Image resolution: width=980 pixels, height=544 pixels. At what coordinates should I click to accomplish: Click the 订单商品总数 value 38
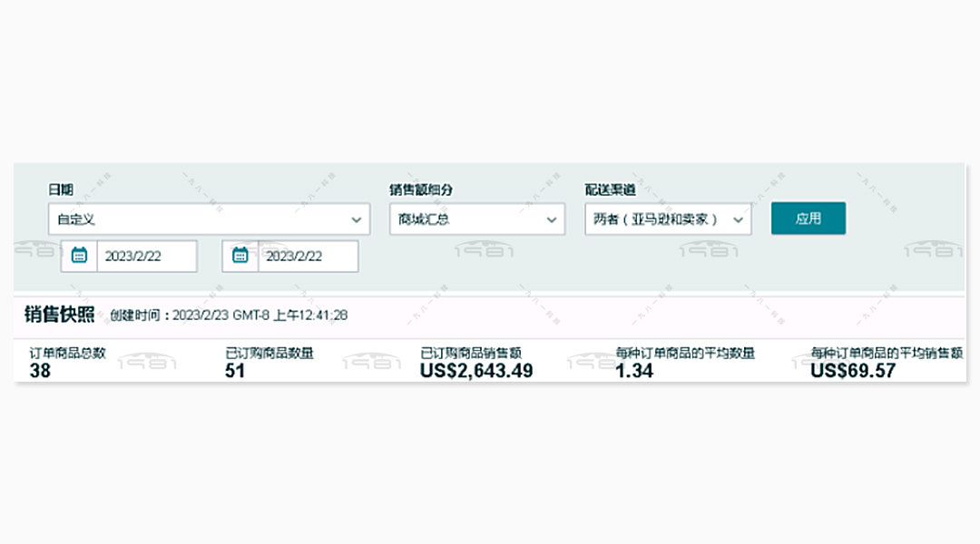[x=40, y=371]
